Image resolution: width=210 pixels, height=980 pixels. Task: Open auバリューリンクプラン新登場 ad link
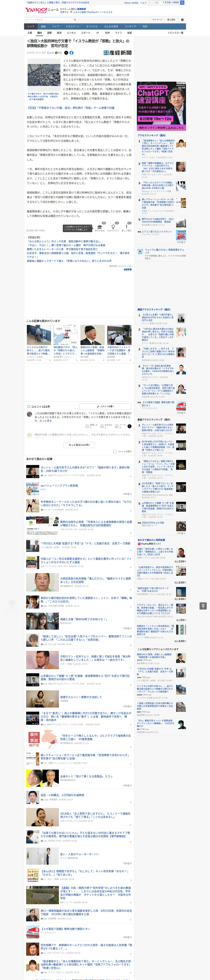(x=59, y=486)
